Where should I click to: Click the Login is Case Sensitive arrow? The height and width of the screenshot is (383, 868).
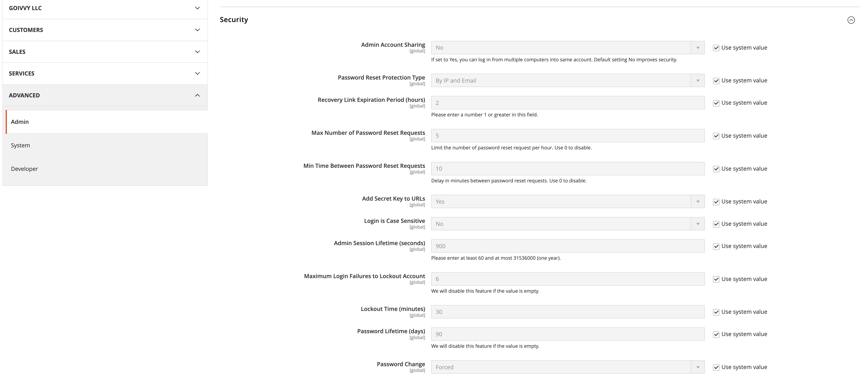(x=697, y=224)
